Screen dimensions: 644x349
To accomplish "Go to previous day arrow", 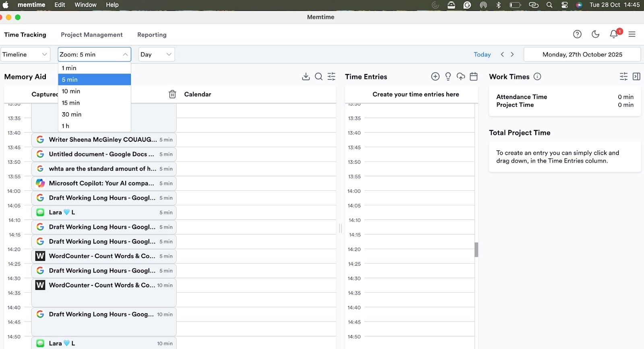I will [502, 54].
